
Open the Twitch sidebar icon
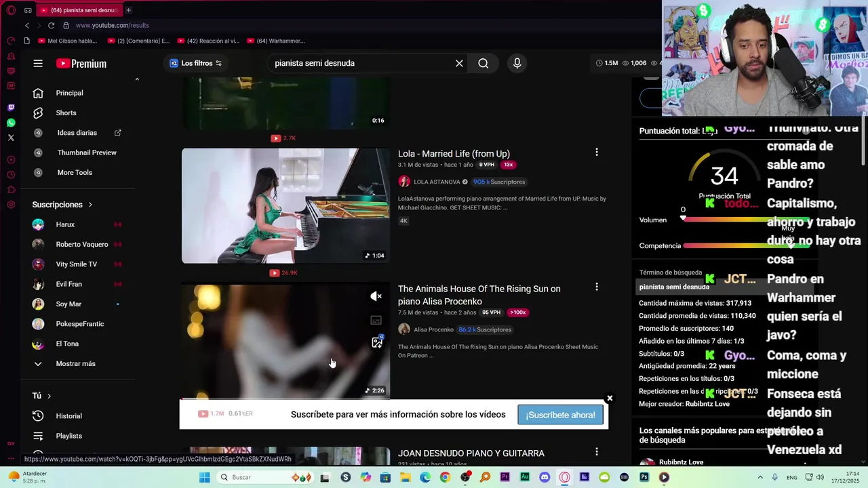pos(11,108)
